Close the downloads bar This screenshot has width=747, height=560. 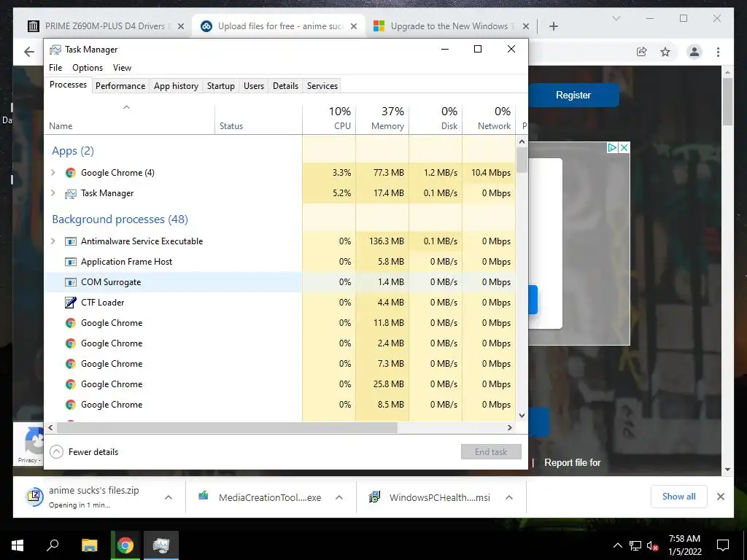(720, 497)
